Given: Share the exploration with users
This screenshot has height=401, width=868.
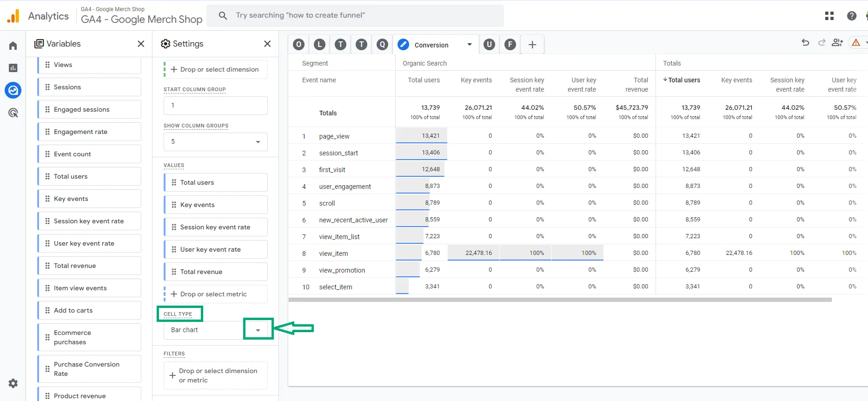Looking at the screenshot, I should point(837,43).
